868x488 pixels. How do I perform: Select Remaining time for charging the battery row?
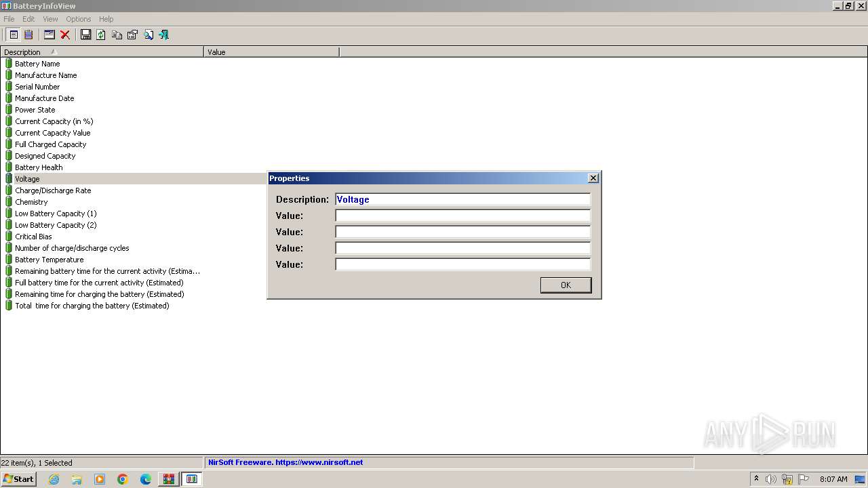[x=100, y=294]
